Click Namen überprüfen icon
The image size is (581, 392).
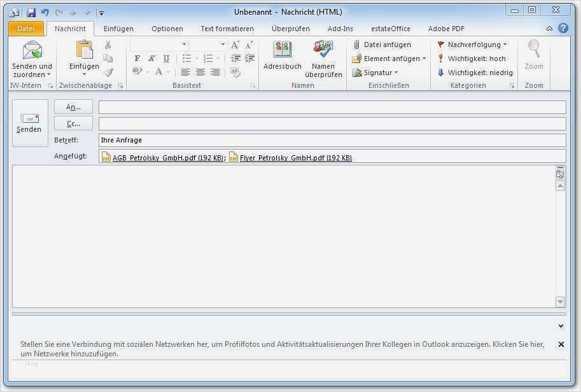point(323,50)
